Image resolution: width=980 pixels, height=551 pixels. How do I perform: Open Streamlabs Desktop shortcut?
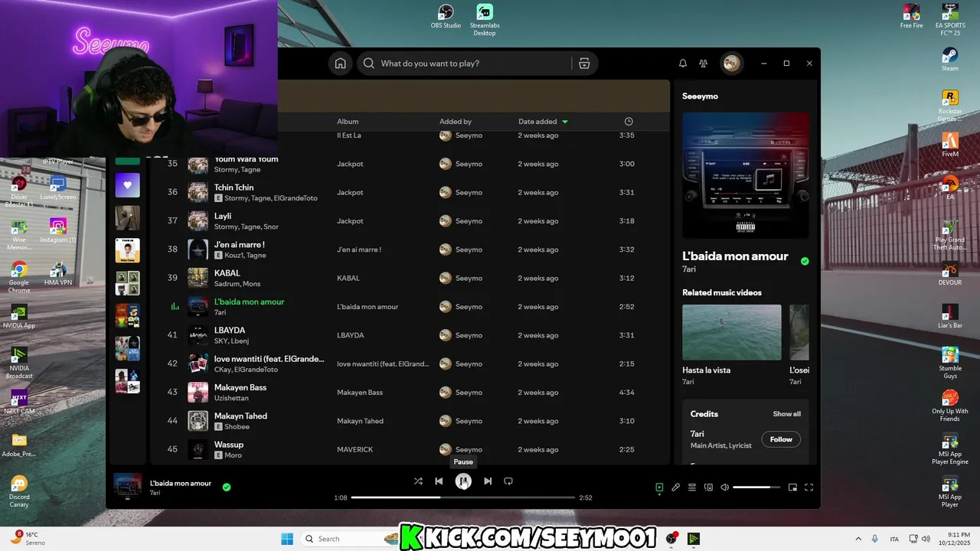point(484,20)
